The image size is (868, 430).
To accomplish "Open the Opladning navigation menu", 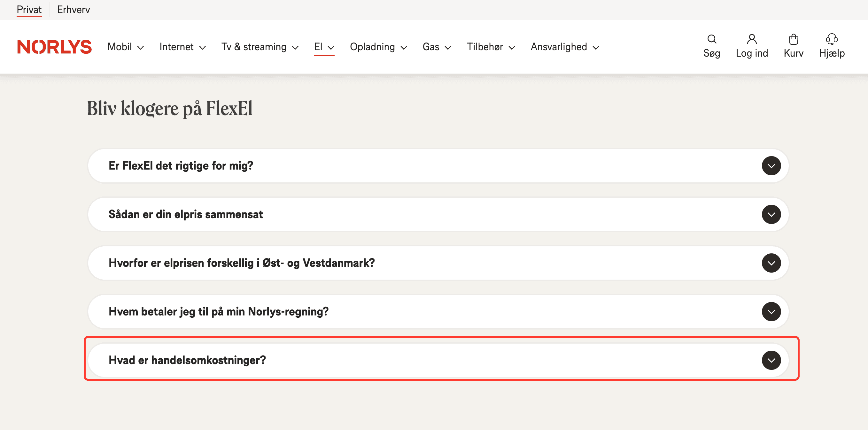I will (x=378, y=47).
